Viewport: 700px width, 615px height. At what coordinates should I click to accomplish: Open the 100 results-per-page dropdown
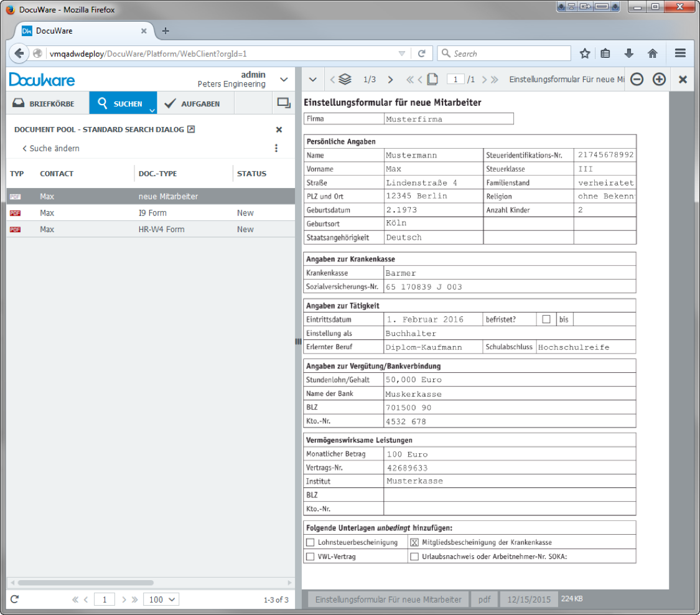161,599
